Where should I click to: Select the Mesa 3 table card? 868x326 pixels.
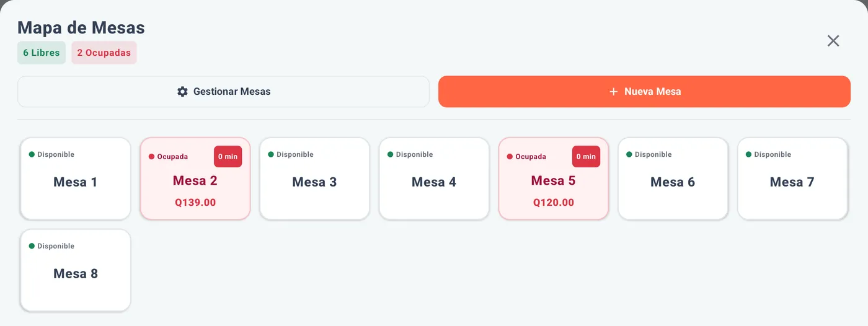pyautogui.click(x=314, y=178)
